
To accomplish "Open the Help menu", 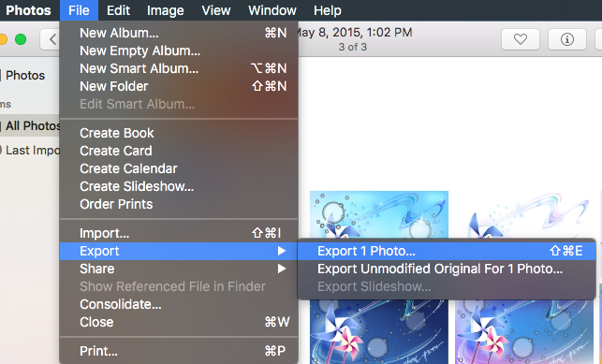I will pyautogui.click(x=327, y=10).
